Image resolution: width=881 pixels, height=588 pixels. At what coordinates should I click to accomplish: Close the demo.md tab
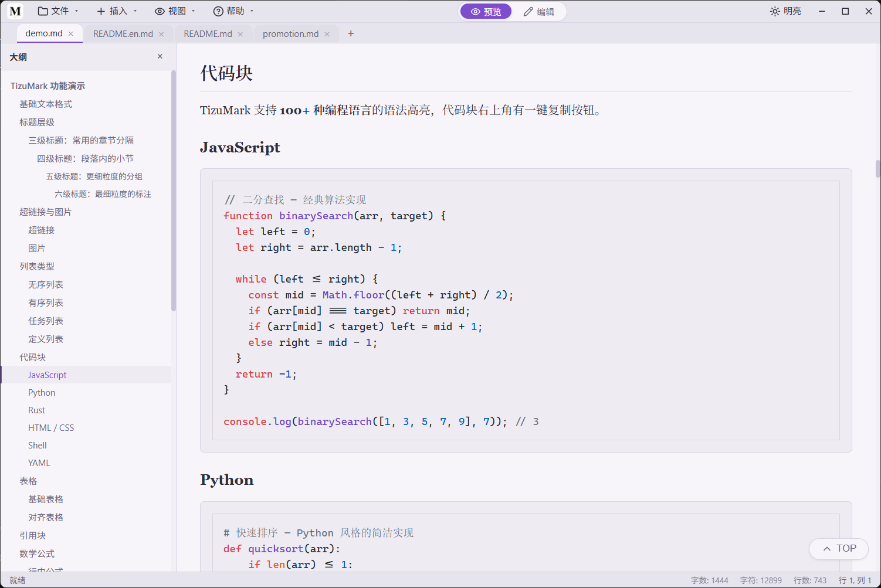(71, 34)
